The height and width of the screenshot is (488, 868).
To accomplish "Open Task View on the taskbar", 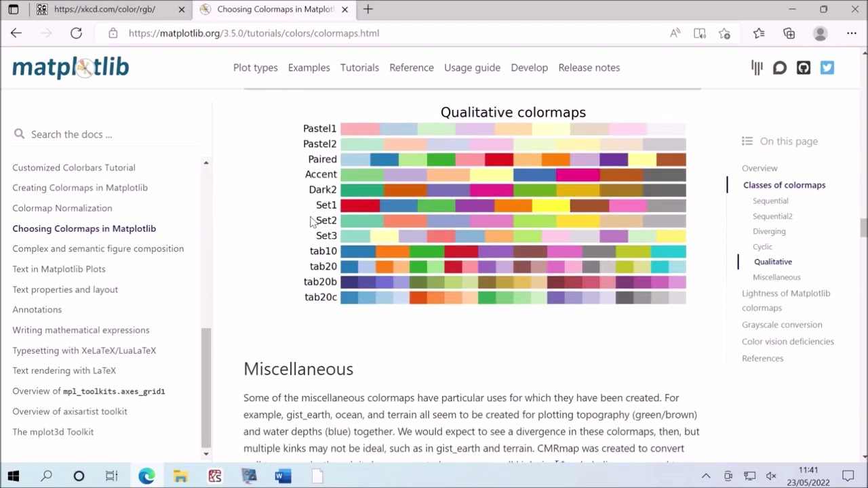I will point(112,476).
